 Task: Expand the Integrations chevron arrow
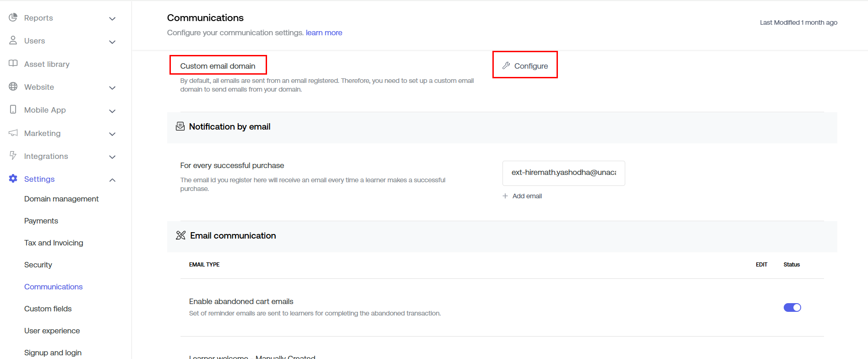[112, 157]
